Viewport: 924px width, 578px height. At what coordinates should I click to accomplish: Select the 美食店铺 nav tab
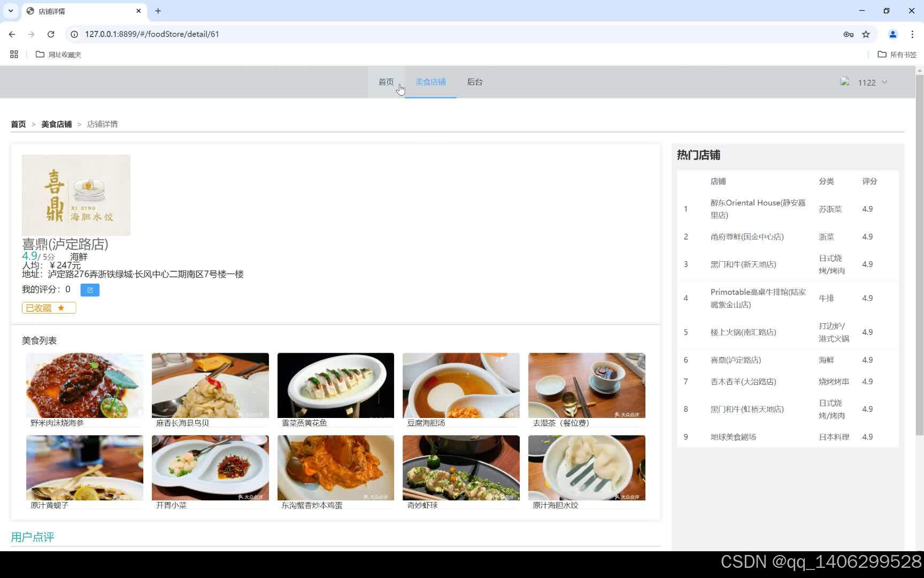(x=430, y=82)
